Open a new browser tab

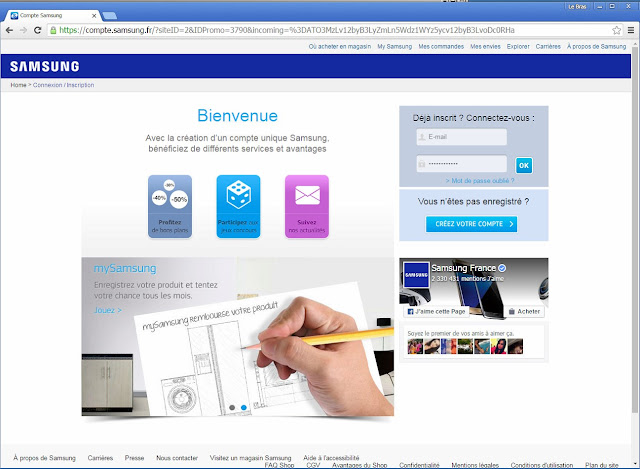point(109,16)
